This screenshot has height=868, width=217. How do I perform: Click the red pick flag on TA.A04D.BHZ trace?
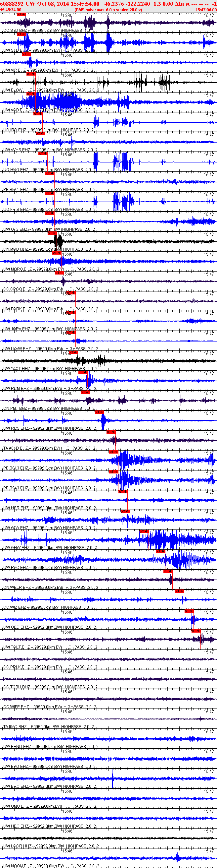coord(111,432)
